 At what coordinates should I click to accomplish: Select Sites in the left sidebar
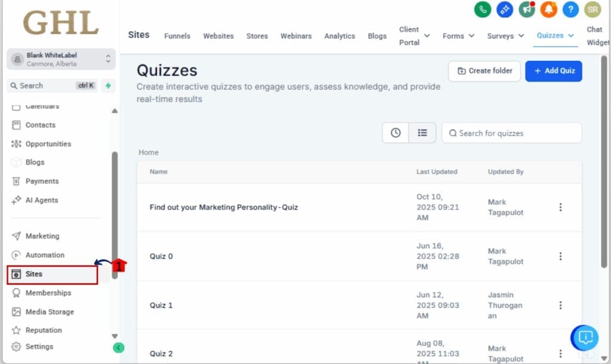pyautogui.click(x=52, y=274)
